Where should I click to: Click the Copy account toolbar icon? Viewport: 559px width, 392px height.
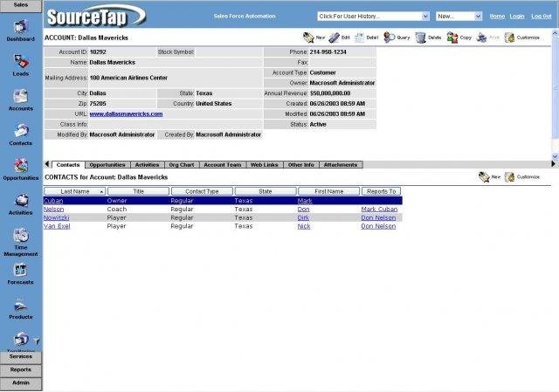click(x=452, y=37)
